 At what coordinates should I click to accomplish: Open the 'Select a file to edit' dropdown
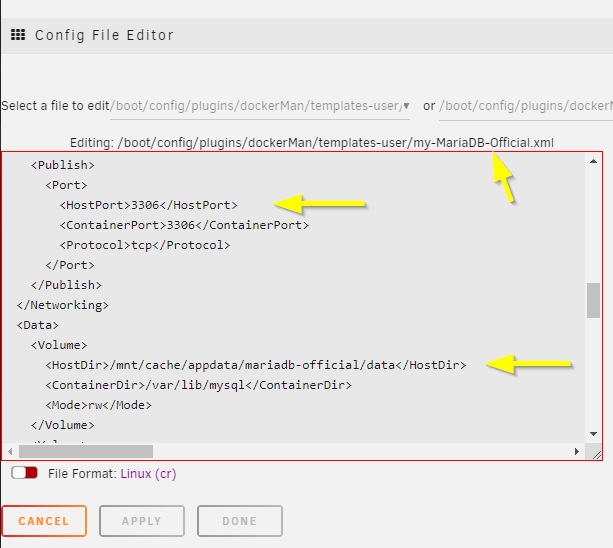[x=260, y=106]
